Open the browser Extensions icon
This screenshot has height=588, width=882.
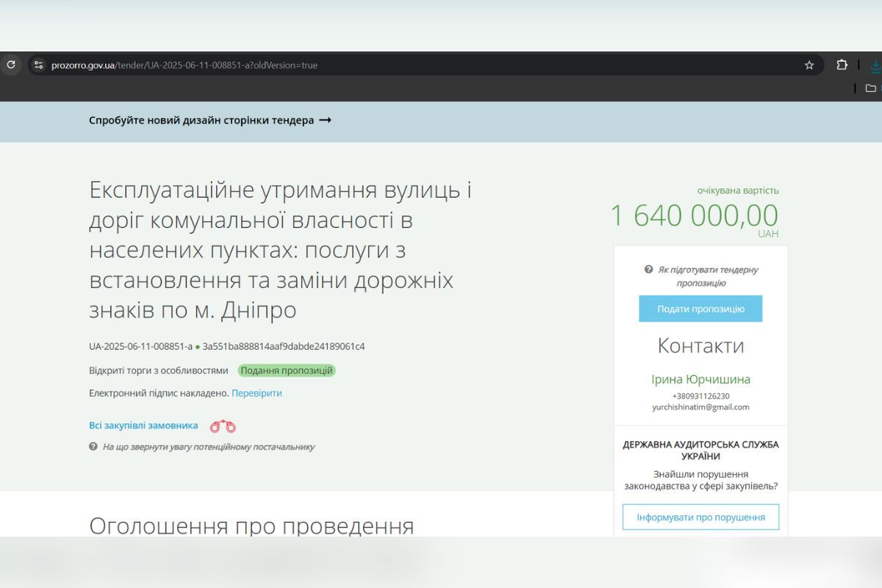pos(840,65)
